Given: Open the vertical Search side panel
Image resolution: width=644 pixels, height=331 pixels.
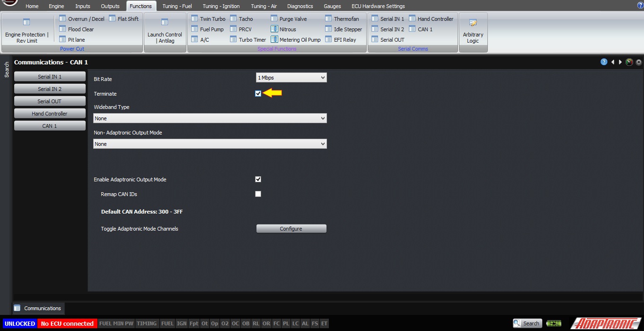Looking at the screenshot, I should (7, 70).
